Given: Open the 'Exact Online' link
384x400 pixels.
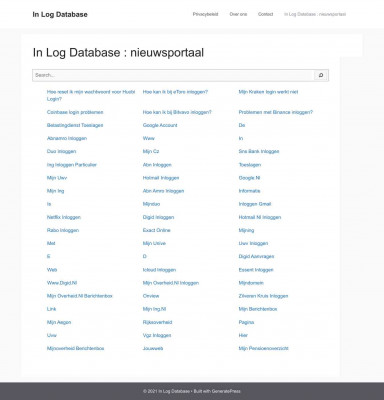Looking at the screenshot, I should (x=157, y=230).
